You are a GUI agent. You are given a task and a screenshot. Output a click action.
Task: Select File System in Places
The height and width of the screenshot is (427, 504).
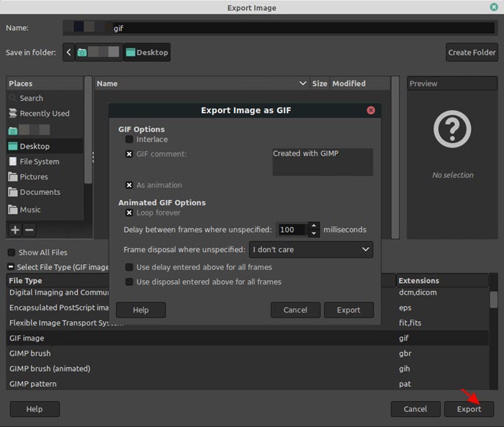[x=45, y=161]
